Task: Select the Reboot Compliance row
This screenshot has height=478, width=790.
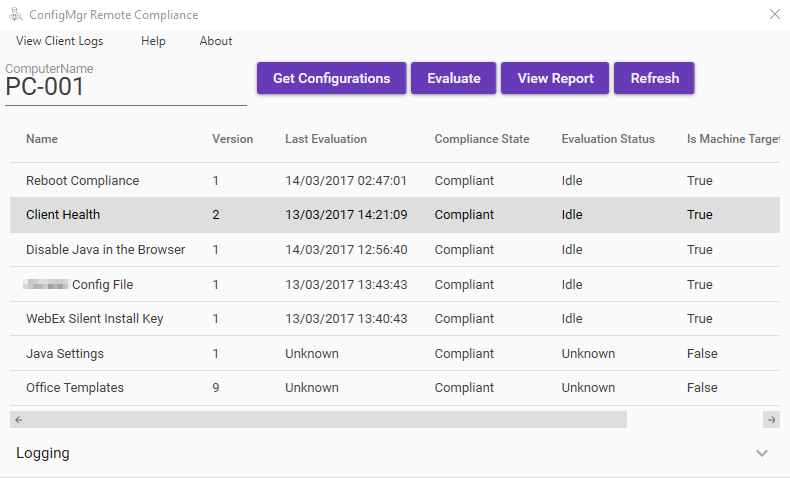Action: pyautogui.click(x=82, y=181)
